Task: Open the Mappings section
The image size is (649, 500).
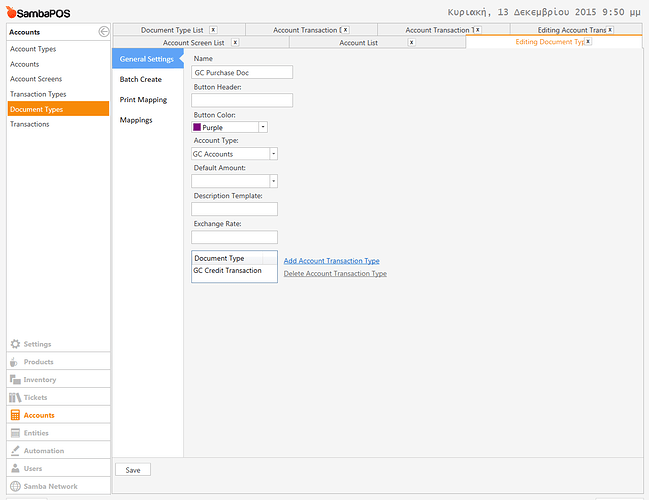Action: [x=136, y=120]
